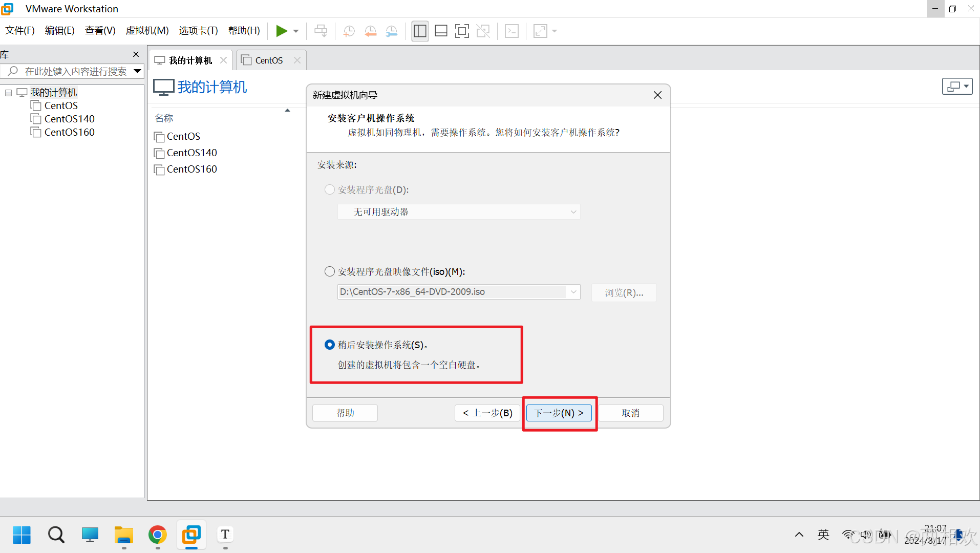Open the view mode dropdown at right
This screenshot has width=980, height=553.
[x=957, y=87]
